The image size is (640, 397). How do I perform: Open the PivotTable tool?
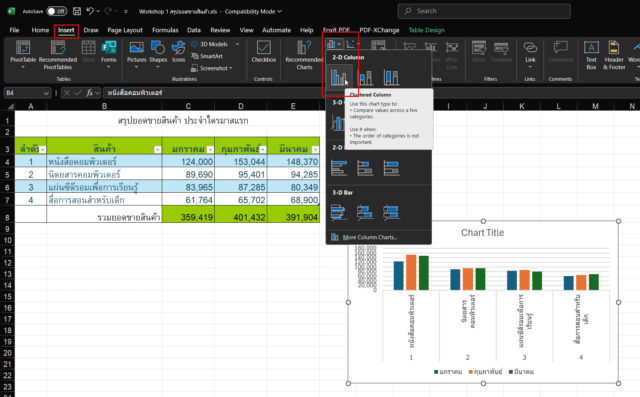pos(23,55)
